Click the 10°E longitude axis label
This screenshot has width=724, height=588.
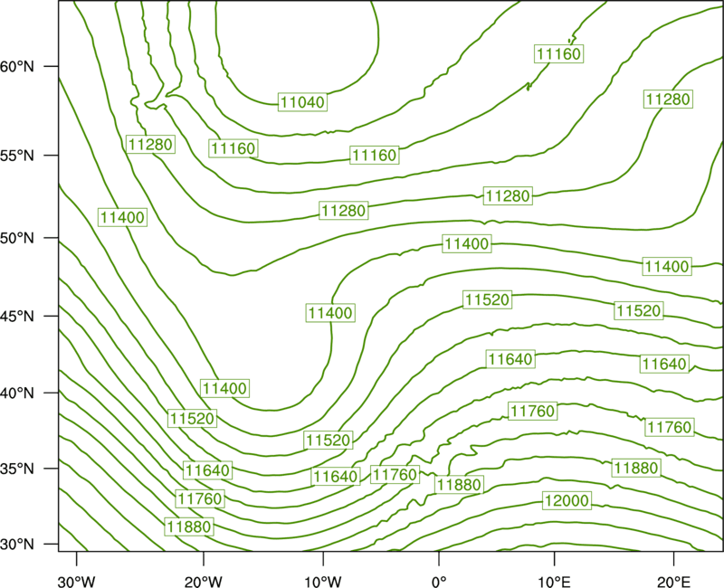(554, 582)
